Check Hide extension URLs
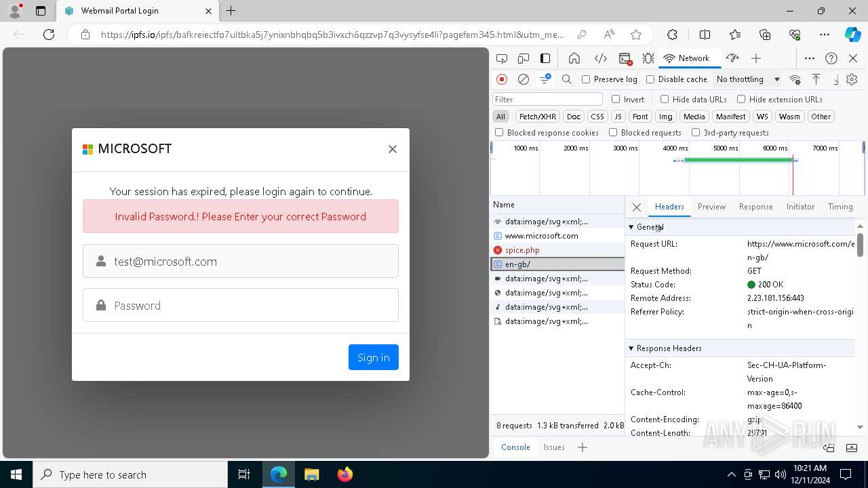Image resolution: width=868 pixels, height=488 pixels. click(x=741, y=99)
